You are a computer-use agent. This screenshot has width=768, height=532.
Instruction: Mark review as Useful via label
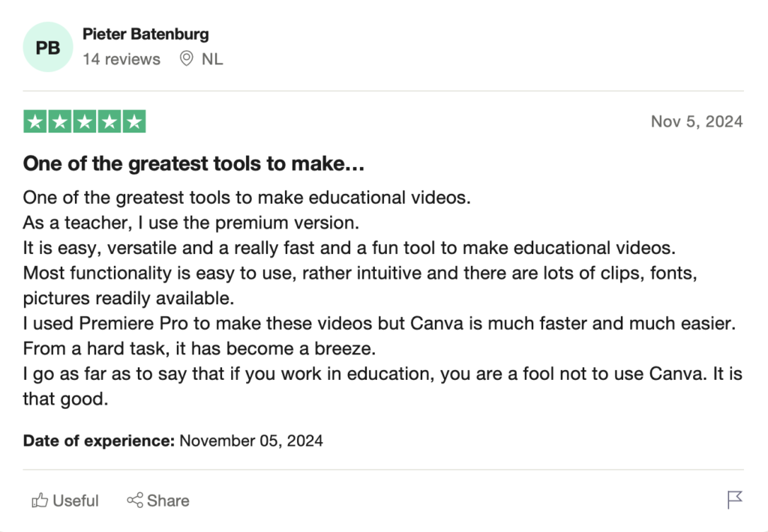76,501
